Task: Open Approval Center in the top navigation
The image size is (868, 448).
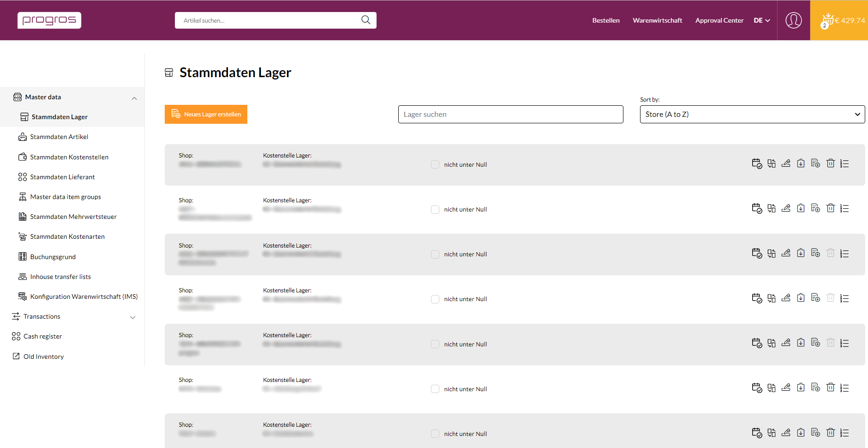Action: [x=719, y=20]
